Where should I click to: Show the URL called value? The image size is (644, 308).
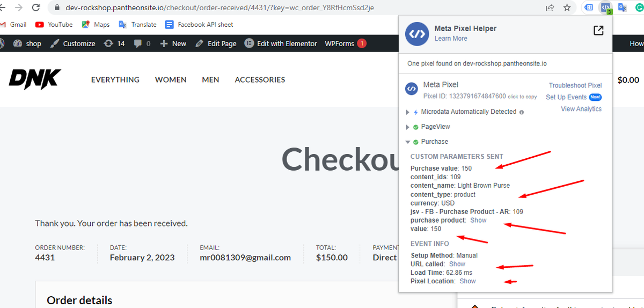pos(457,264)
